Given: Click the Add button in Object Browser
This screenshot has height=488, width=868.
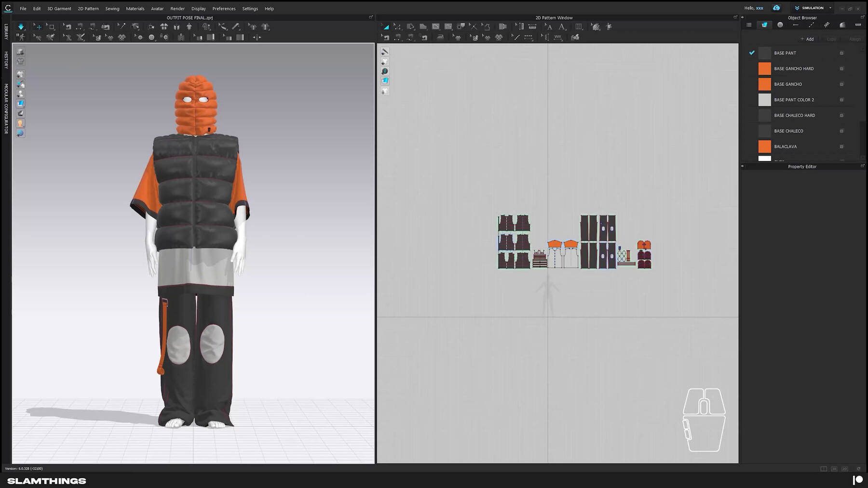Looking at the screenshot, I should point(807,39).
